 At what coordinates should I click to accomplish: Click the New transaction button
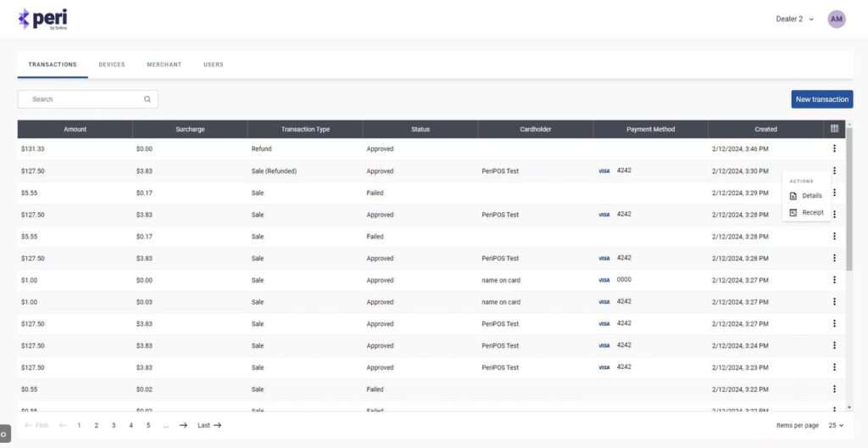pyautogui.click(x=821, y=99)
